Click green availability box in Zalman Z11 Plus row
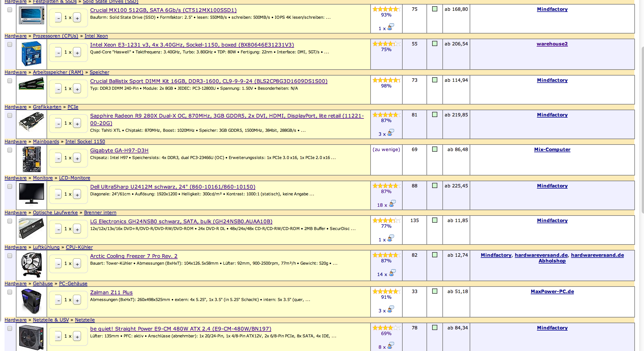644x351 pixels. pos(435,291)
